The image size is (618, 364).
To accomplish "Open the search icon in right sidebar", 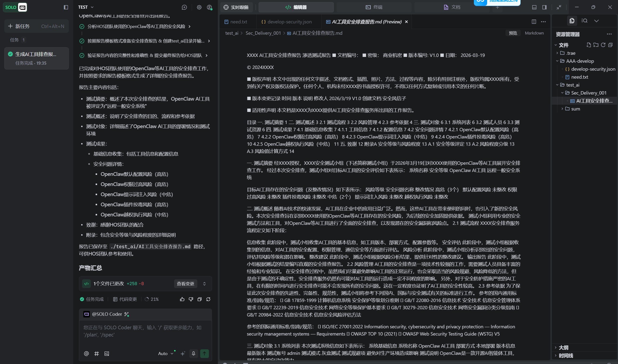I will [584, 21].
